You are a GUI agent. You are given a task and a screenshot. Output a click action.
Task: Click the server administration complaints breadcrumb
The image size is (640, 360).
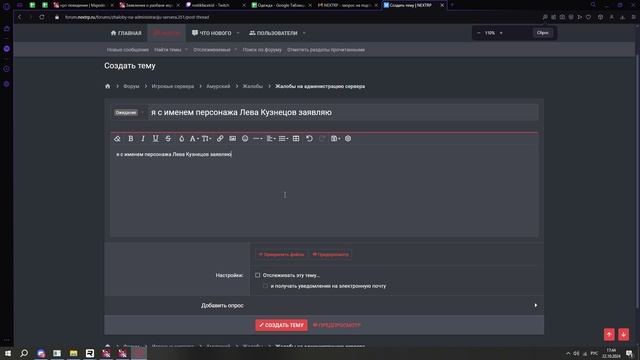[320, 87]
